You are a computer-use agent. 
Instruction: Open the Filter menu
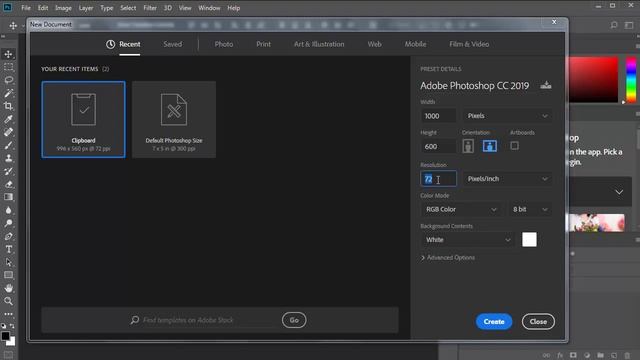click(x=150, y=8)
